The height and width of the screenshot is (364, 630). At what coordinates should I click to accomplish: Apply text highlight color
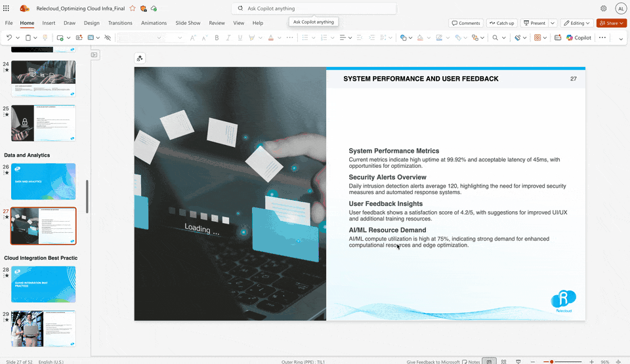point(252,38)
